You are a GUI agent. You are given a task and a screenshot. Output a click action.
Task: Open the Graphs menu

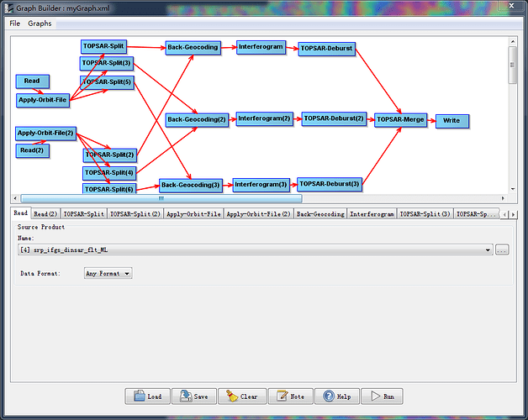(x=40, y=24)
